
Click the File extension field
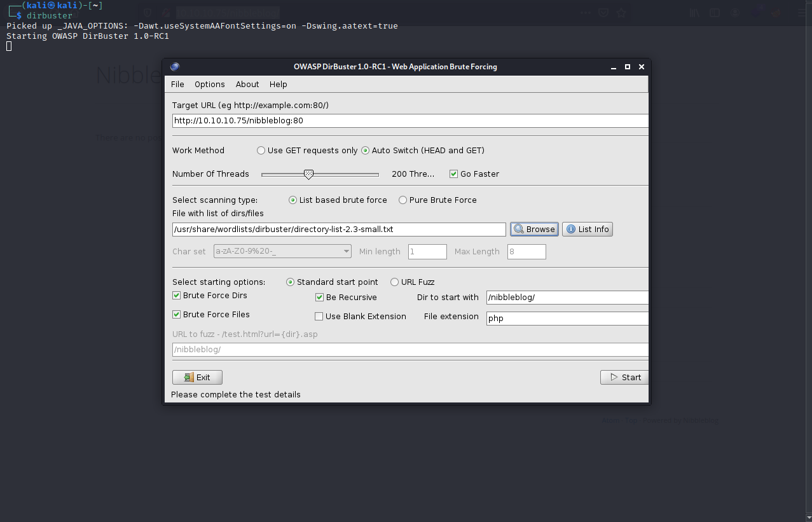coord(567,319)
